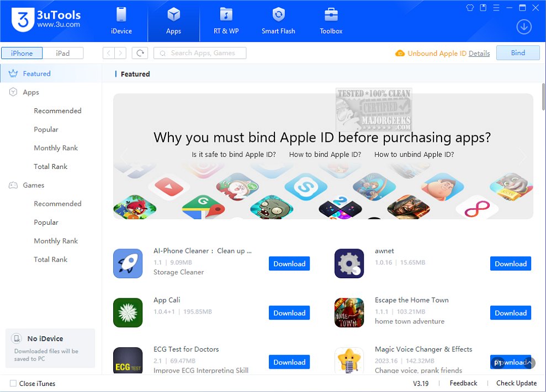Click the Storage Cleaner description text

179,272
